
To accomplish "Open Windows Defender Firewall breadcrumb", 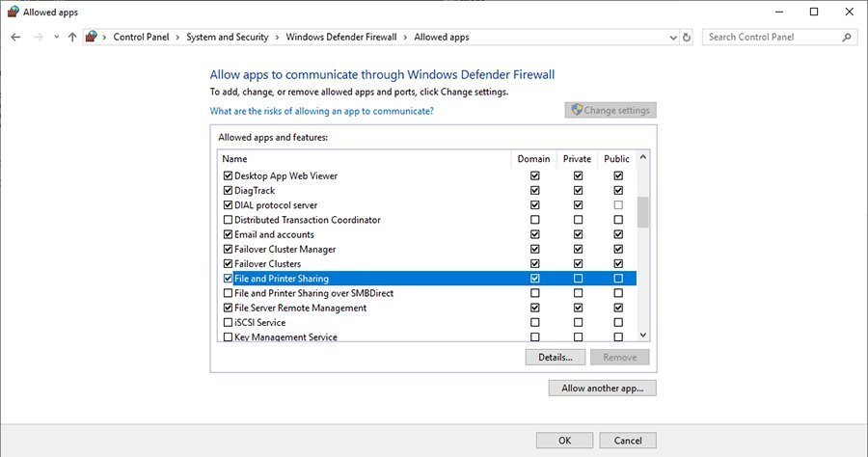I will [x=341, y=37].
